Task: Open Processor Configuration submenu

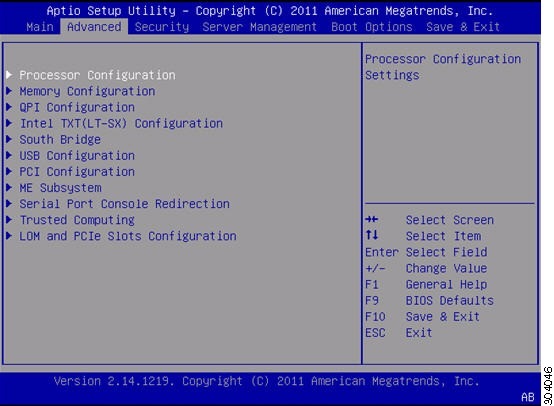Action: point(97,75)
